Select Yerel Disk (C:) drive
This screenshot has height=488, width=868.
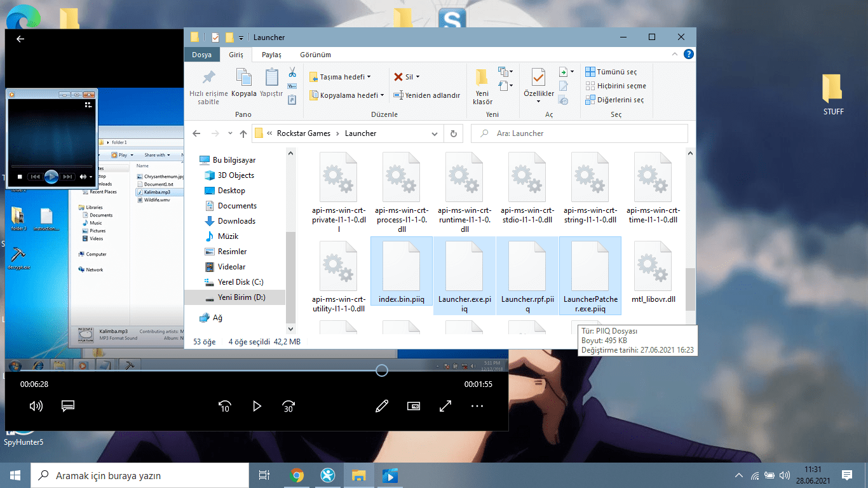coord(240,282)
